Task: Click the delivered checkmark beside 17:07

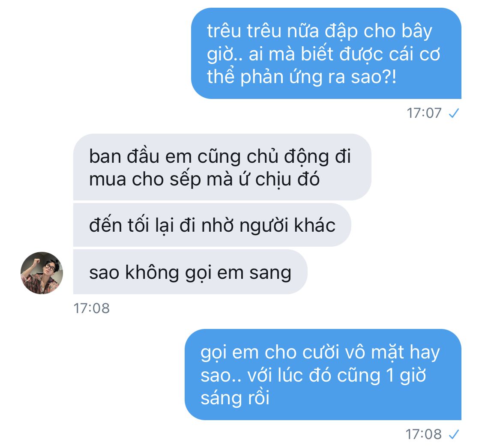Action: (x=454, y=113)
